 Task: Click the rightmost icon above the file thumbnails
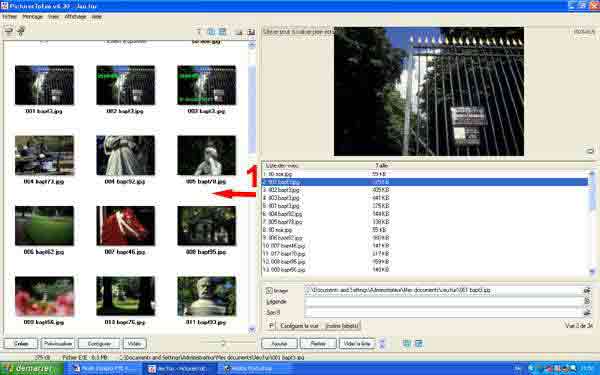pyautogui.click(x=251, y=32)
